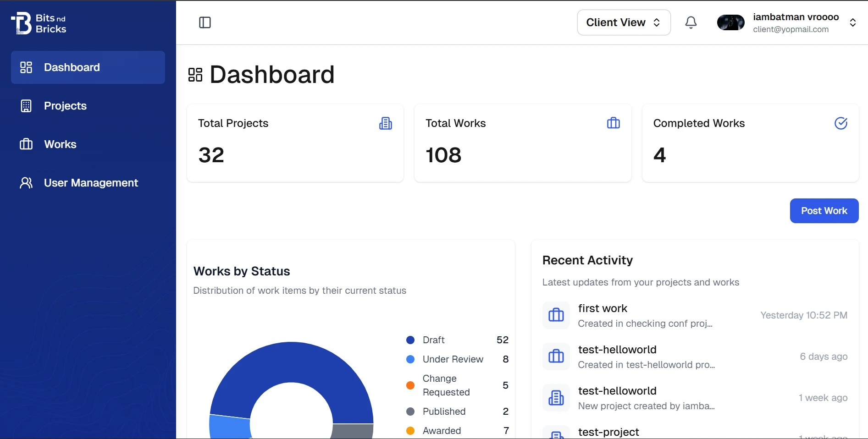The height and width of the screenshot is (439, 868).
Task: Click the Post Work button
Action: coord(824,211)
